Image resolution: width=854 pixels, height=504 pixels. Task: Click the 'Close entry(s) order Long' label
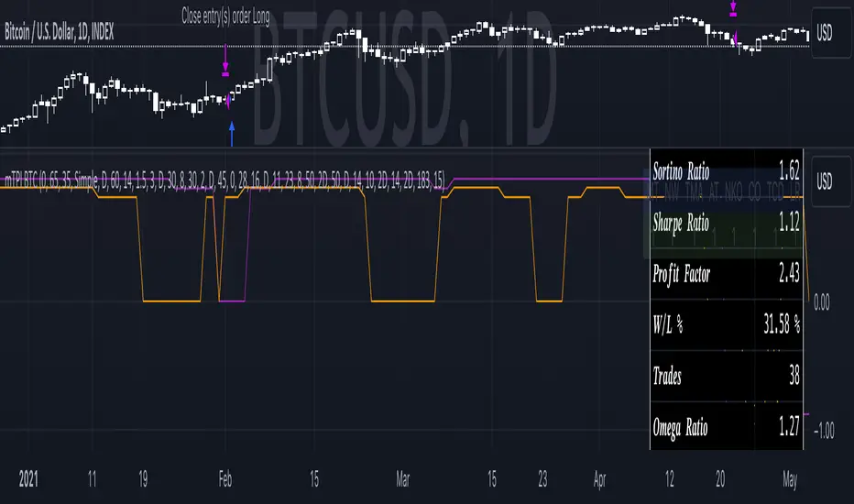coord(225,16)
